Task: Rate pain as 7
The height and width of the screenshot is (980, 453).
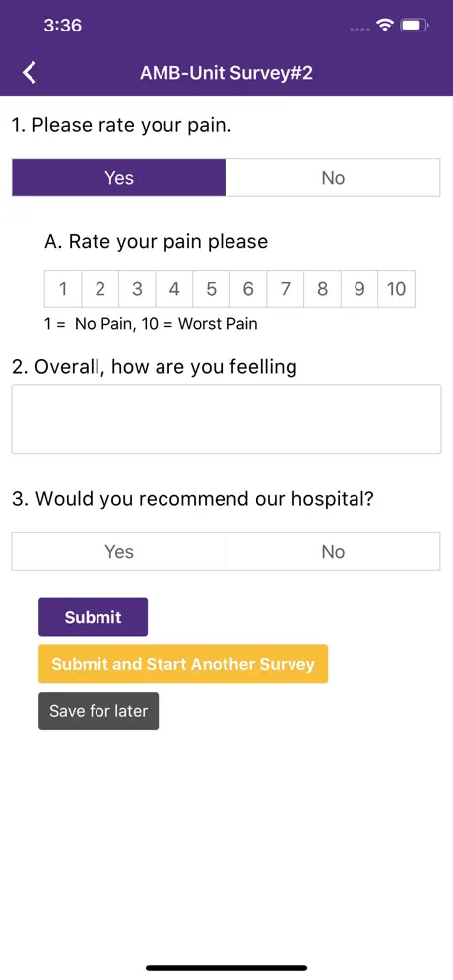Action: [x=286, y=288]
